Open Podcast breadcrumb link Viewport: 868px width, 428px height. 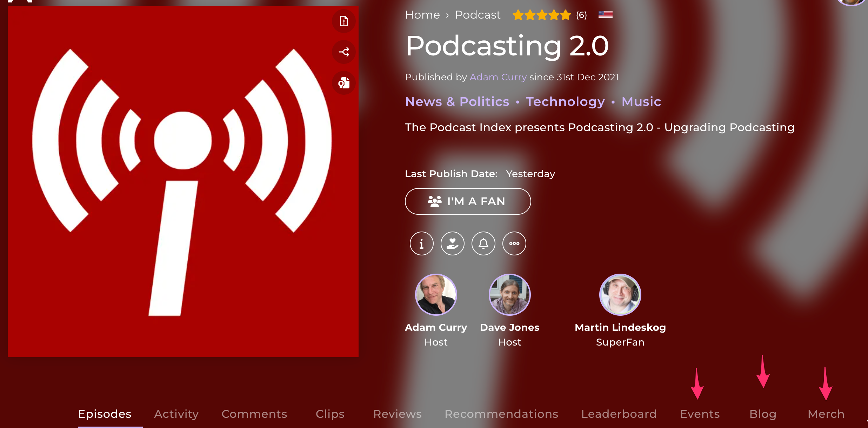click(x=478, y=15)
